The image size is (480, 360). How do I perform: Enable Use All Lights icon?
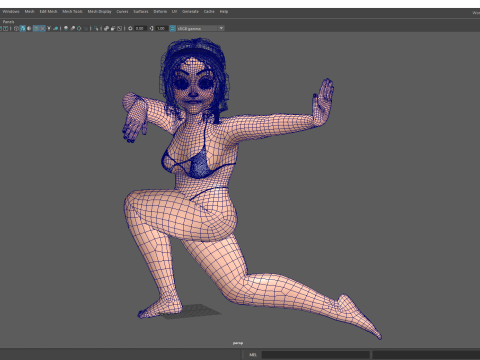pos(49,29)
